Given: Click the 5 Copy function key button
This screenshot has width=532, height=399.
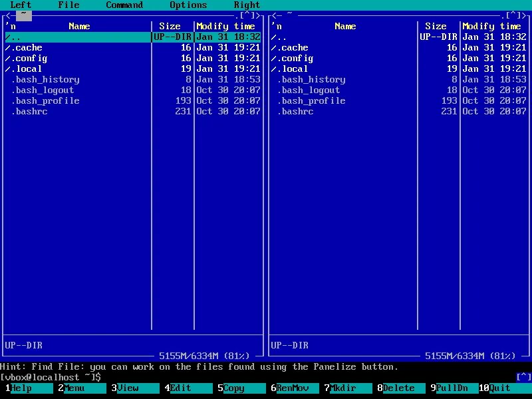Looking at the screenshot, I should (x=242, y=388).
